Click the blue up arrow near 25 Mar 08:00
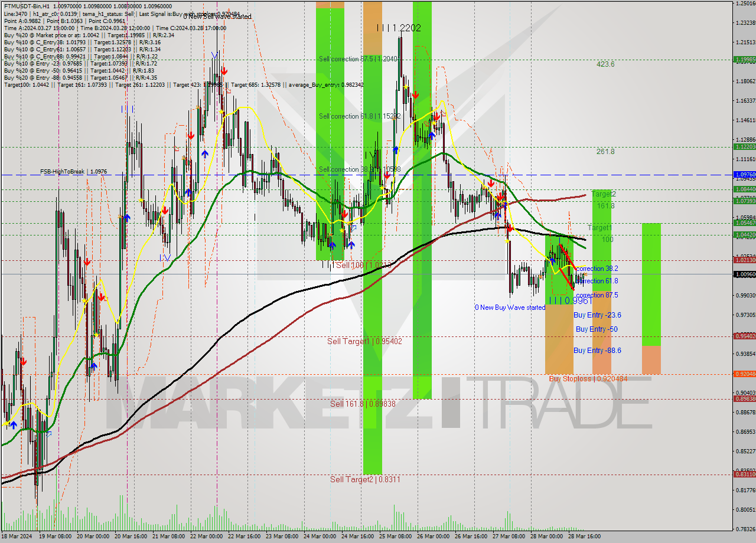The image size is (756, 543). (x=395, y=149)
